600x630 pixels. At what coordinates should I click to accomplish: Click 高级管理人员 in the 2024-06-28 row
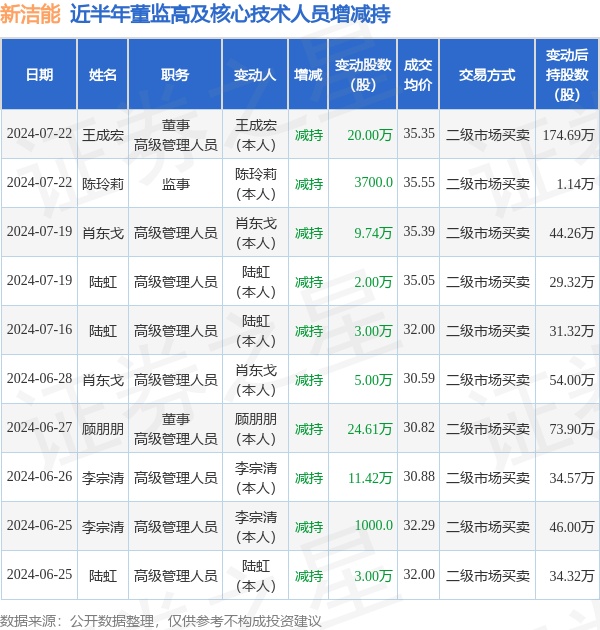click(176, 380)
